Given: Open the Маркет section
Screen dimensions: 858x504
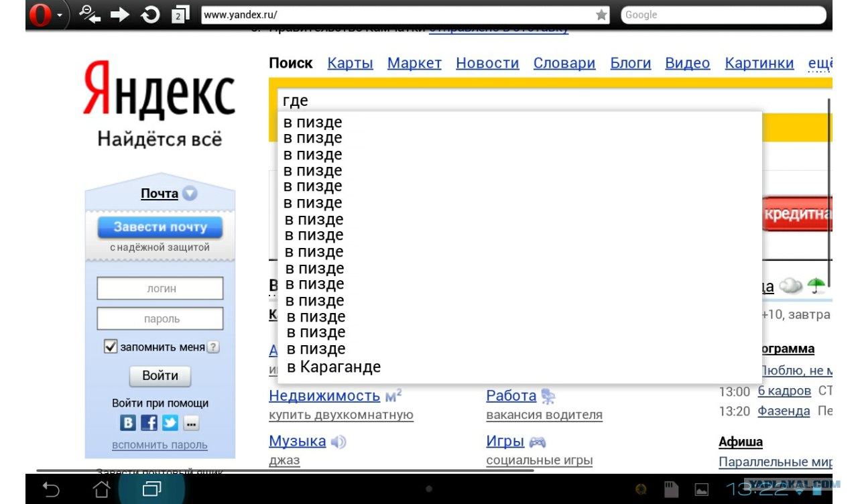Looking at the screenshot, I should (414, 64).
